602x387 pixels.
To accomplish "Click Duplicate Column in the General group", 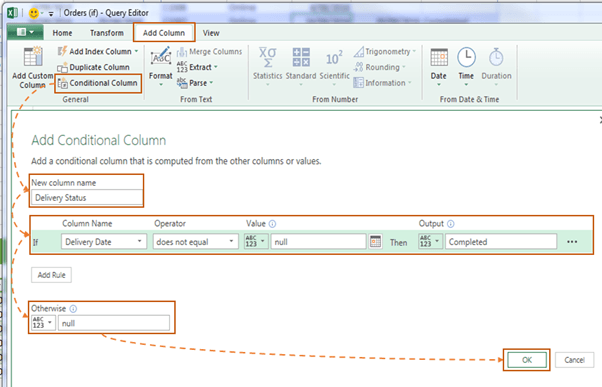I will [93, 67].
